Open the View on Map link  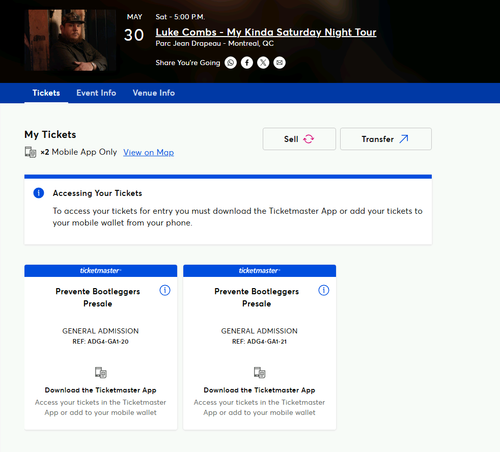click(x=149, y=152)
